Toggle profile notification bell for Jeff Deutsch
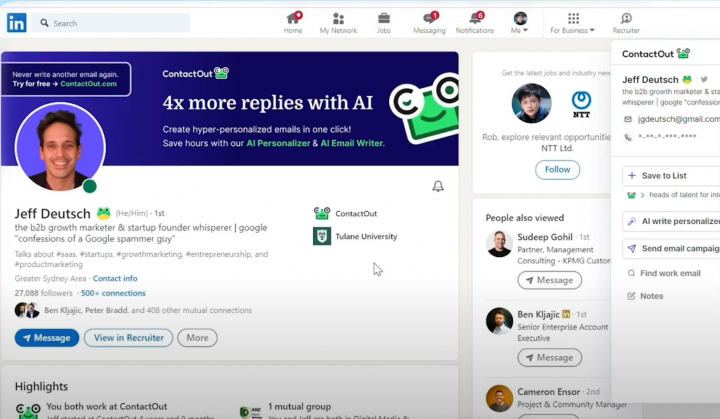This screenshot has height=419, width=720. 437,186
